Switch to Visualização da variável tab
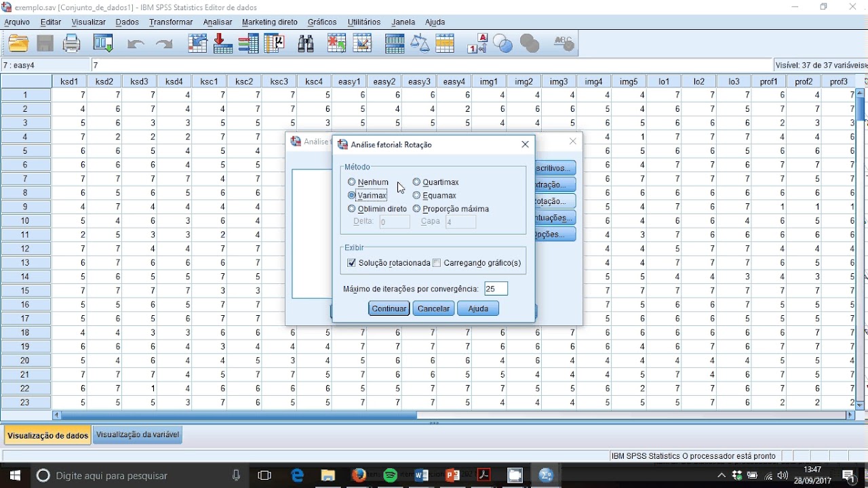 coord(138,434)
